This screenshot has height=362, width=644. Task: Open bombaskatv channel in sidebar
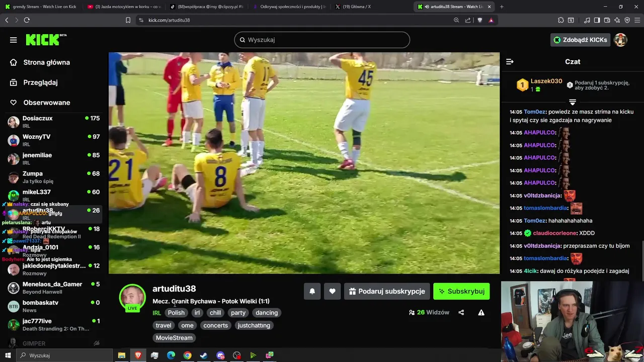click(x=54, y=306)
